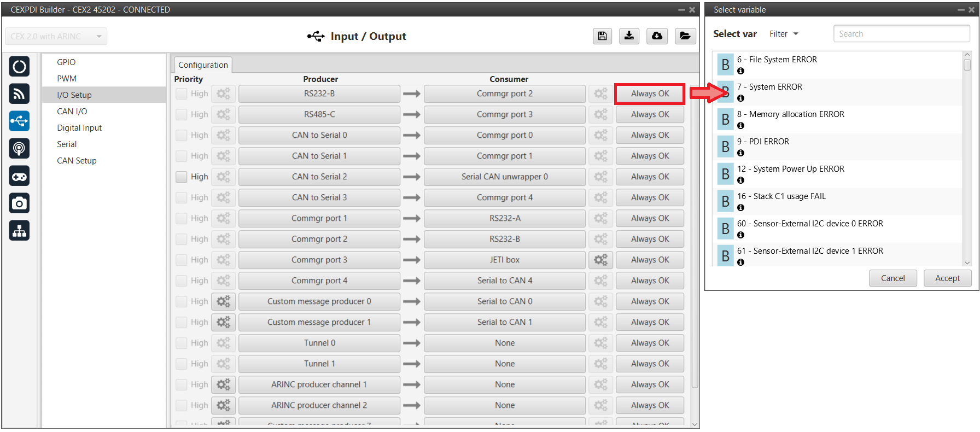Image resolution: width=980 pixels, height=432 pixels.
Task: Open gear settings for Custom message producer 0
Action: click(223, 301)
